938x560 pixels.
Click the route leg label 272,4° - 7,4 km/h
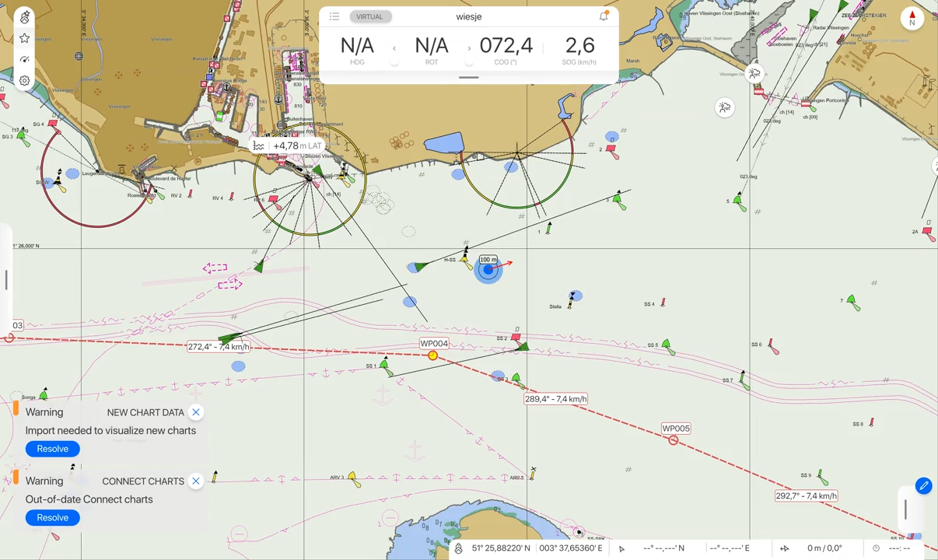219,347
